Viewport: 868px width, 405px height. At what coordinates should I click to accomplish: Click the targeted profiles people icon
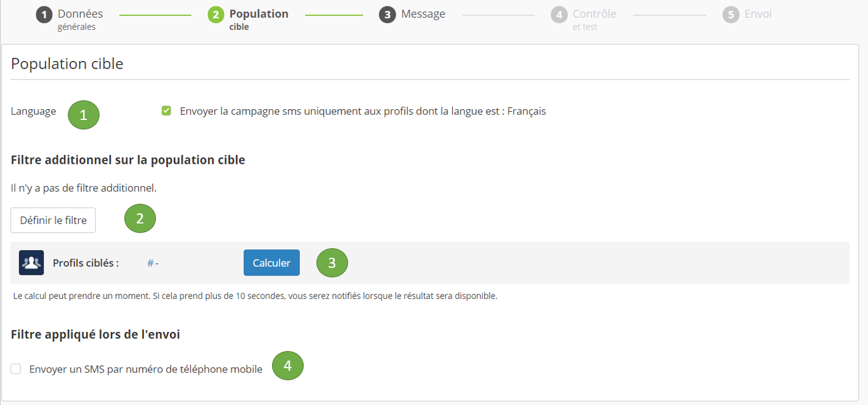[32, 263]
